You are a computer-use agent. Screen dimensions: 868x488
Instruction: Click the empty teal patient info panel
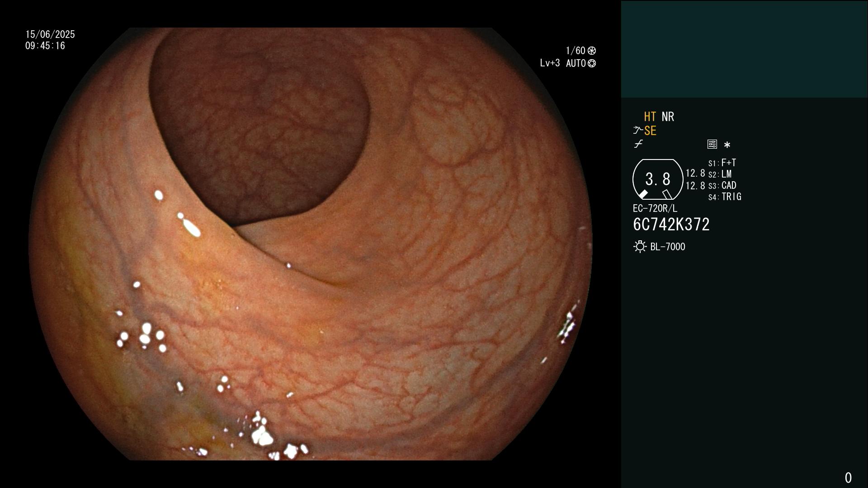[x=744, y=49]
